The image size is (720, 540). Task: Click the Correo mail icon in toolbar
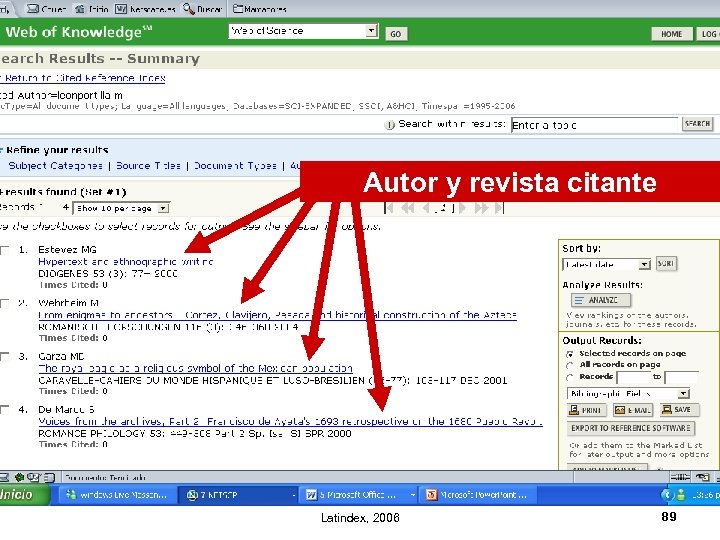(33, 8)
